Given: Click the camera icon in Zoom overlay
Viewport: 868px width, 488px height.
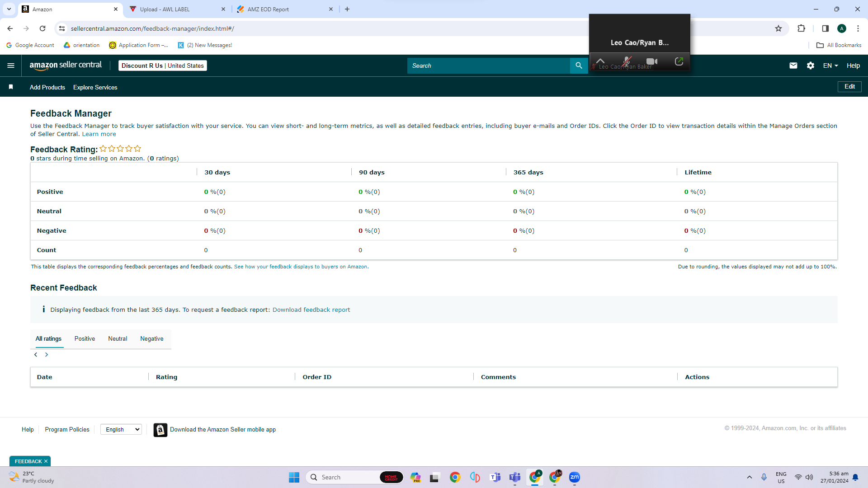Looking at the screenshot, I should 651,61.
